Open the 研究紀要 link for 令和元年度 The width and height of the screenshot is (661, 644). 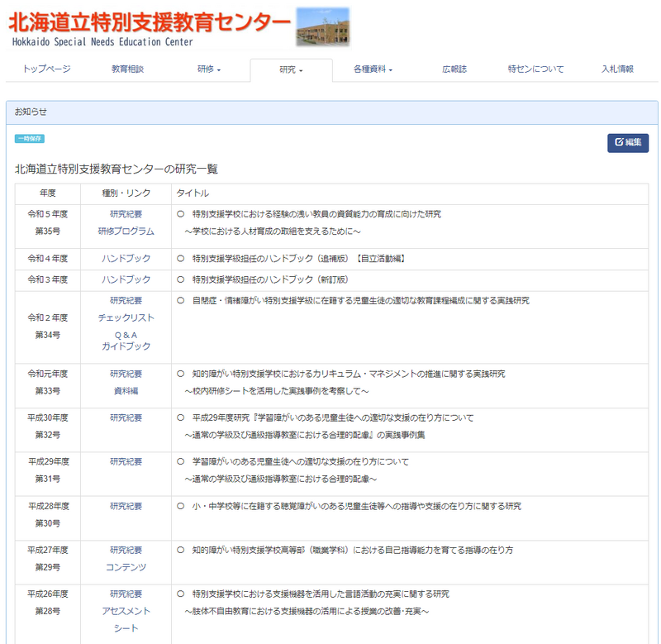126,374
